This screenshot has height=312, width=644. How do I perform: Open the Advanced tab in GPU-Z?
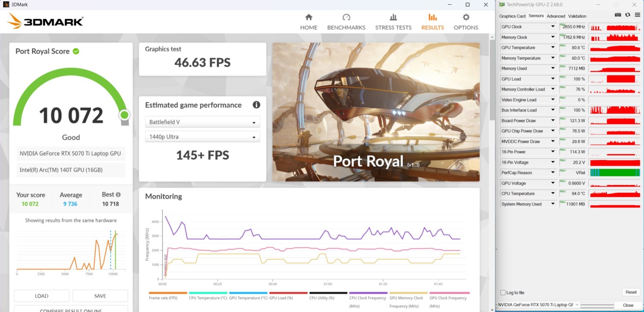(556, 16)
